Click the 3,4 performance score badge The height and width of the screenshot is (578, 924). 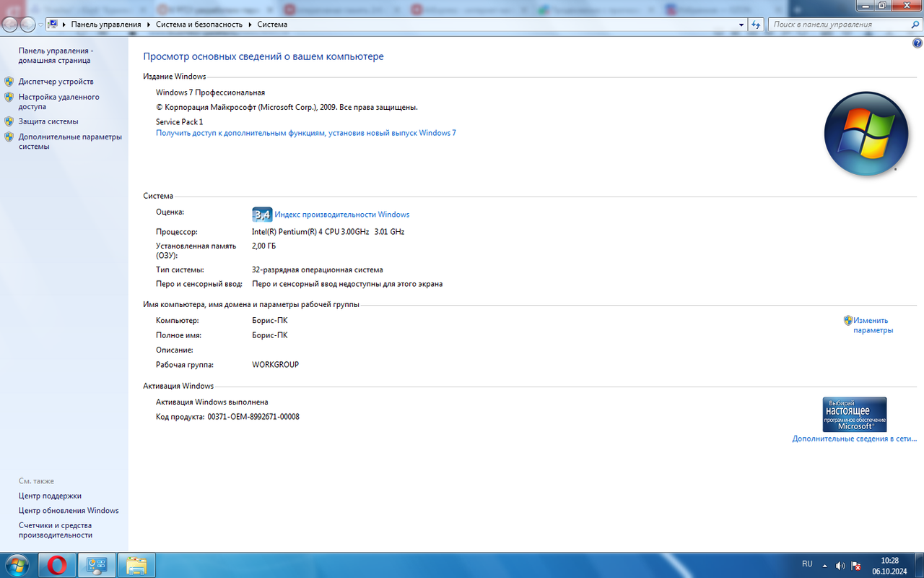(261, 215)
